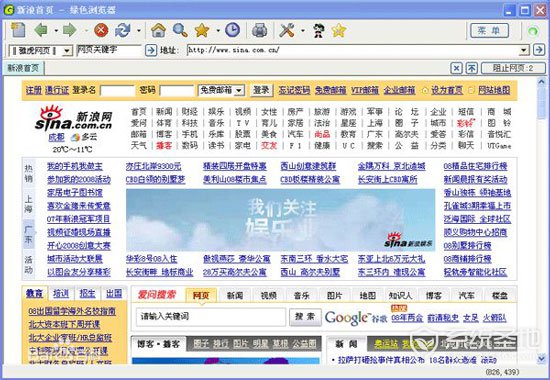
Task: Click the cartoon character toolbar icon
Action: [318, 30]
